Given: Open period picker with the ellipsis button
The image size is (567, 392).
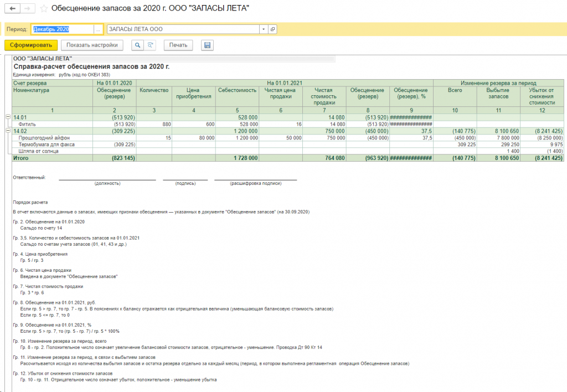Looking at the screenshot, I should 98,29.
